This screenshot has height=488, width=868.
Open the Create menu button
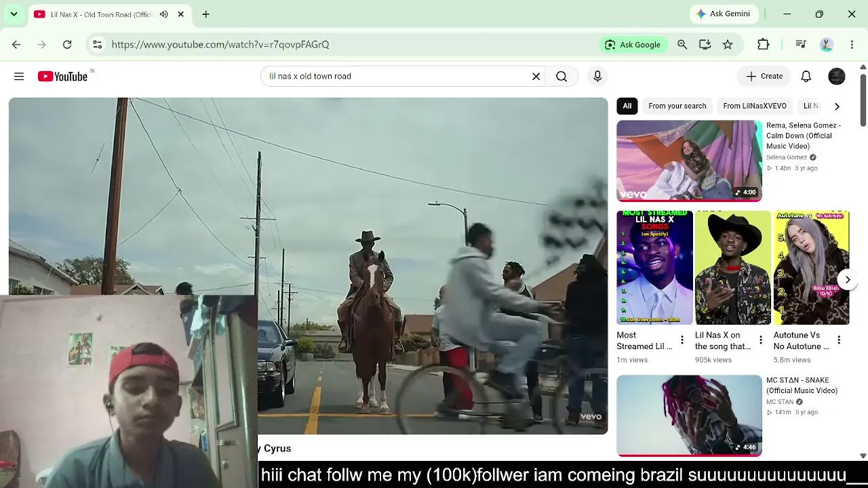pyautogui.click(x=764, y=77)
